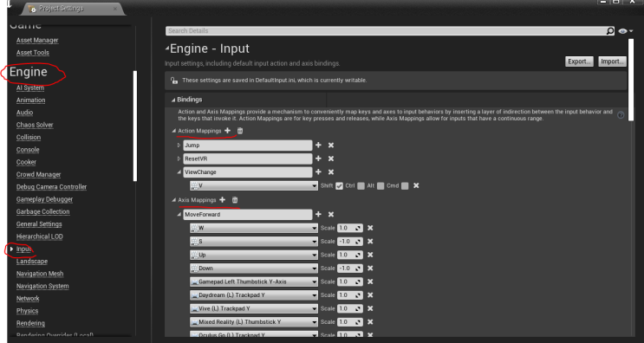Open the view options eye menu

625,31
